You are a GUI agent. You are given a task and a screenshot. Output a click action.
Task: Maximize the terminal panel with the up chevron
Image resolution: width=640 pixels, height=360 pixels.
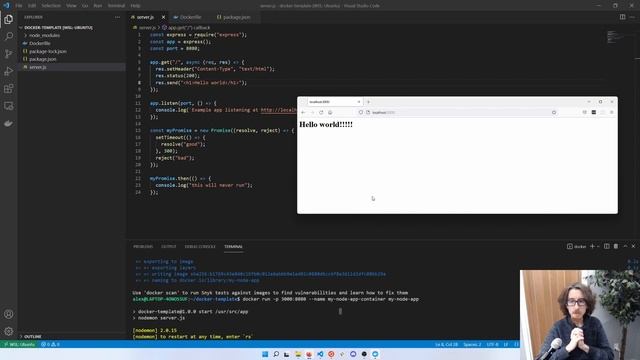coord(625,246)
